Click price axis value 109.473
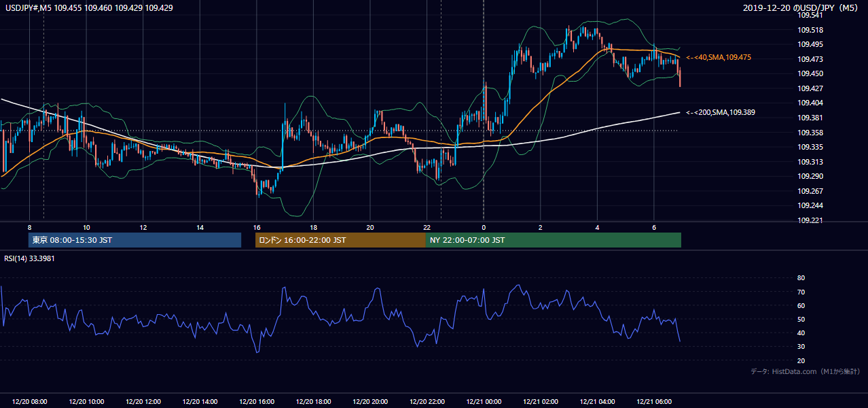This screenshot has height=408, width=868. [x=810, y=59]
